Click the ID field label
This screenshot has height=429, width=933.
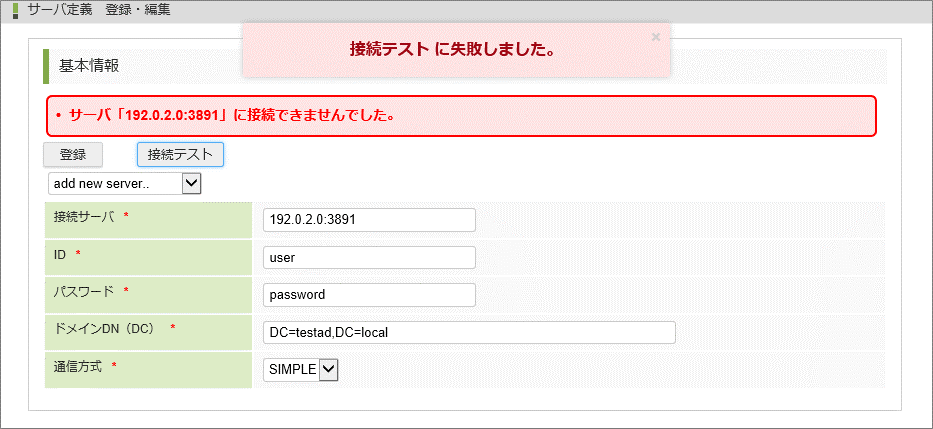(x=60, y=255)
